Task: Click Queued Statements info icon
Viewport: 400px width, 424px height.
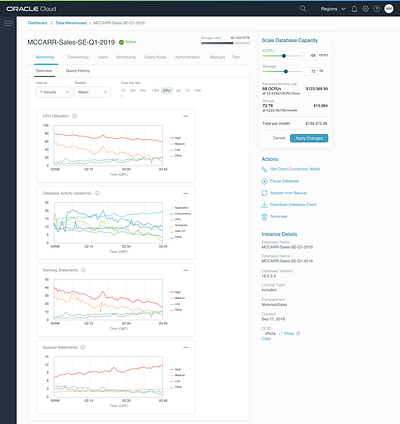Action: point(83,347)
